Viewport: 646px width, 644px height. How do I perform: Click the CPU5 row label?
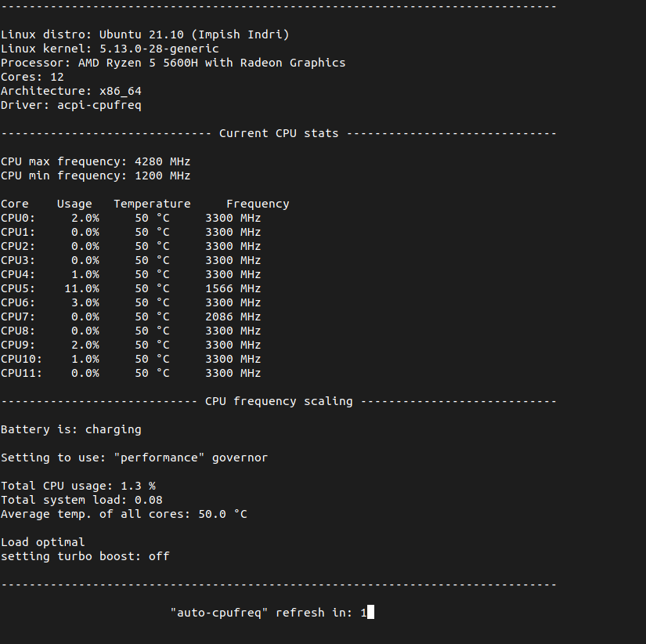pos(18,288)
